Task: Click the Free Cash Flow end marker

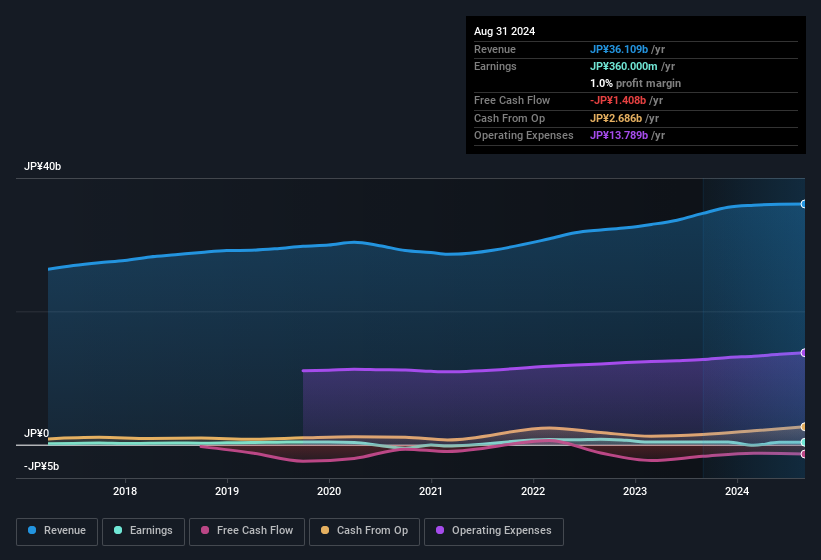Action: (804, 454)
